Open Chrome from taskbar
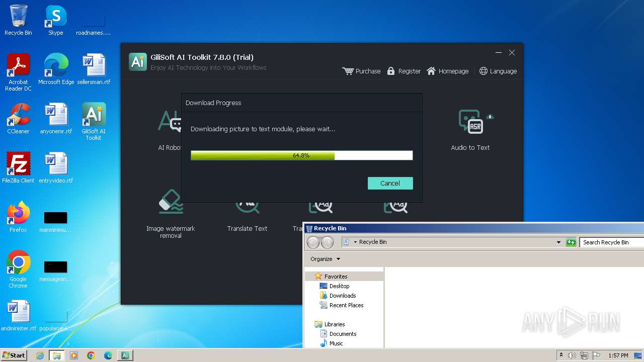 (x=91, y=355)
